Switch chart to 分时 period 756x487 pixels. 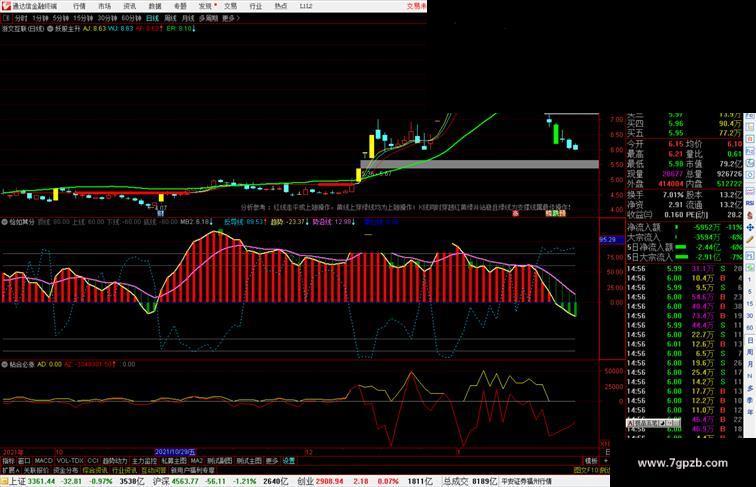(21, 18)
